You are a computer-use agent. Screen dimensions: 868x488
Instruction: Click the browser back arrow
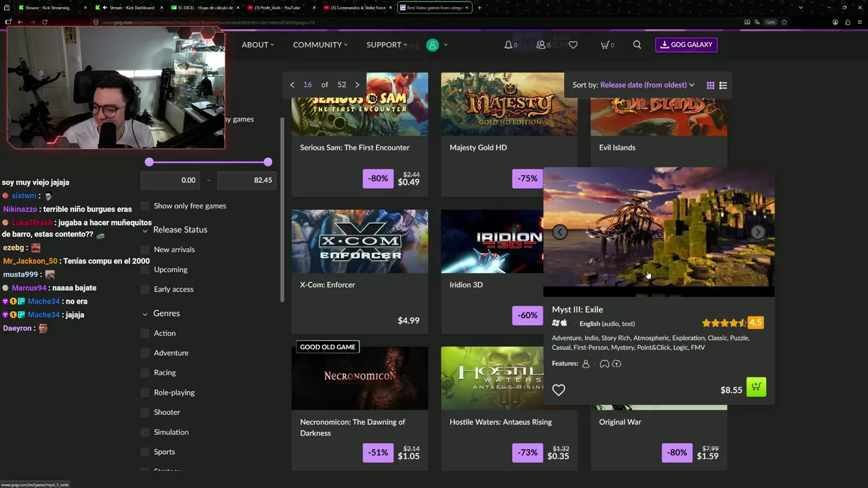(20, 22)
